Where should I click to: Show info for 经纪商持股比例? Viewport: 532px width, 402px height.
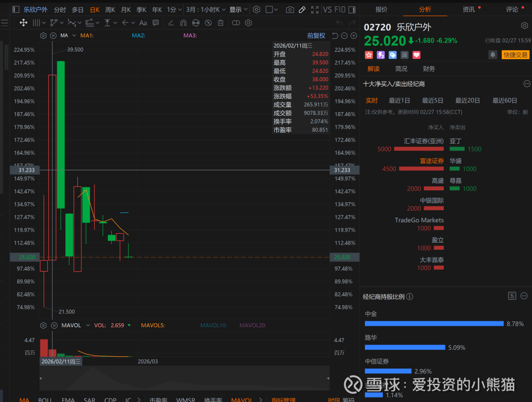point(409,297)
